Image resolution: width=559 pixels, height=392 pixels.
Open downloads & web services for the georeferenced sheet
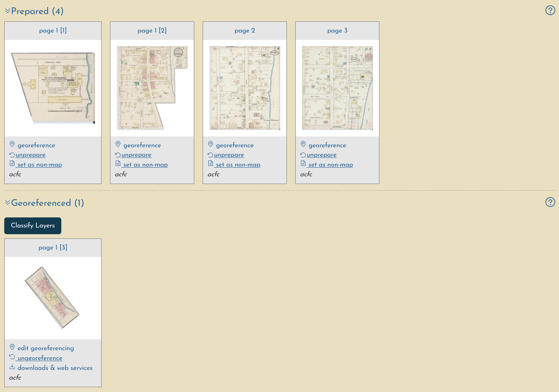55,368
